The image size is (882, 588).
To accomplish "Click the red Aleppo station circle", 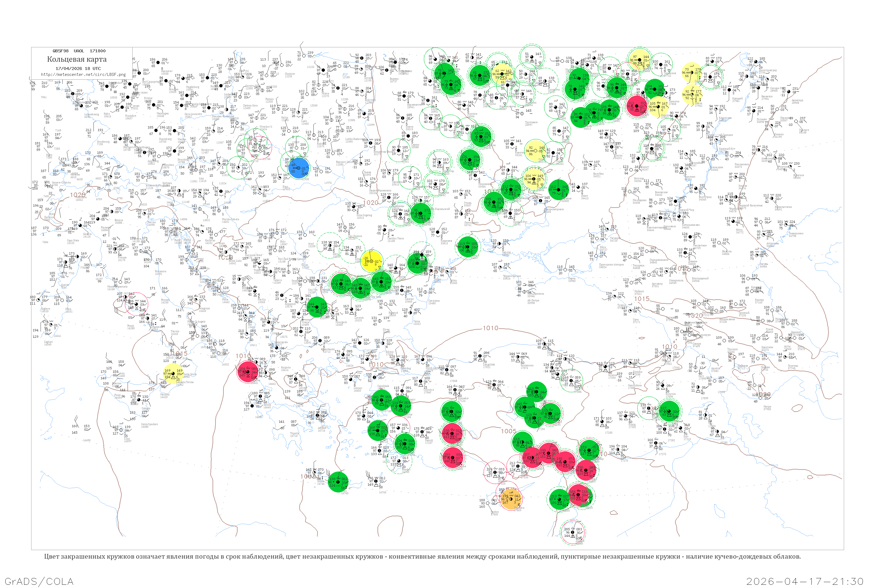I will coord(587,471).
